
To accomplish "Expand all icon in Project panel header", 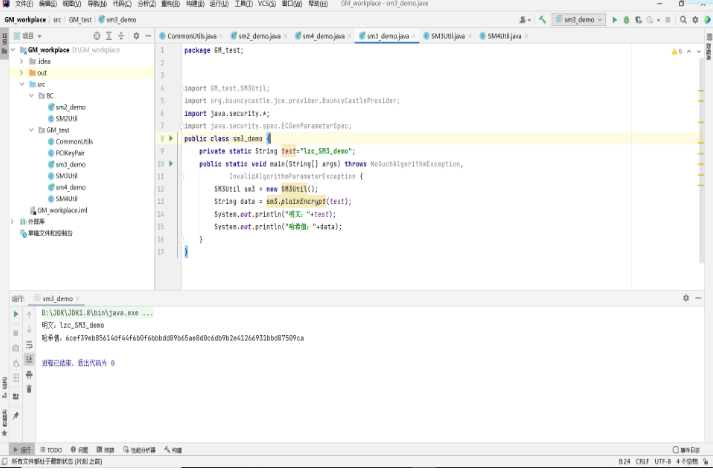I will tap(109, 36).
